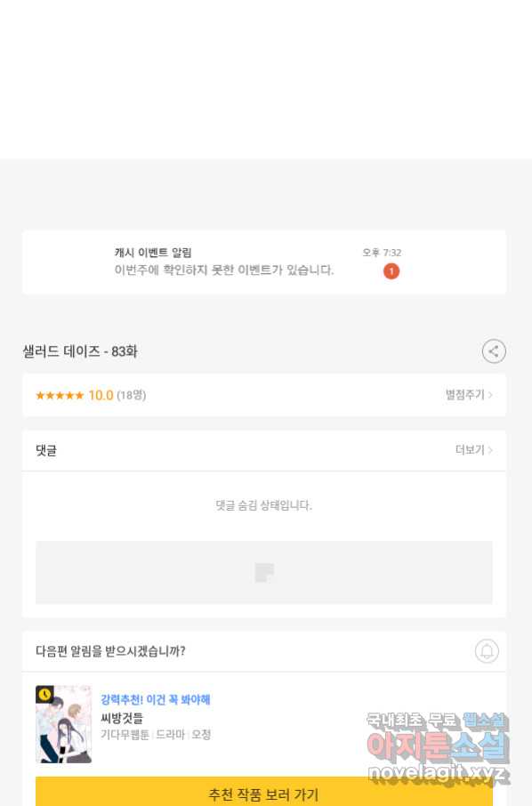Click the 다음편 알림을 받으시겠습니까? row
The image size is (532, 806).
264,651
